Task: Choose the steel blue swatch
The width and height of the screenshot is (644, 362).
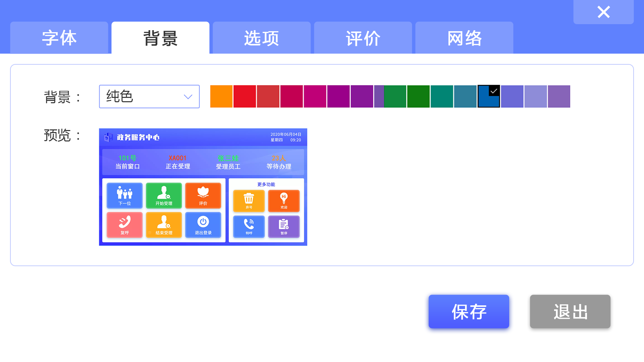Action: (466, 97)
